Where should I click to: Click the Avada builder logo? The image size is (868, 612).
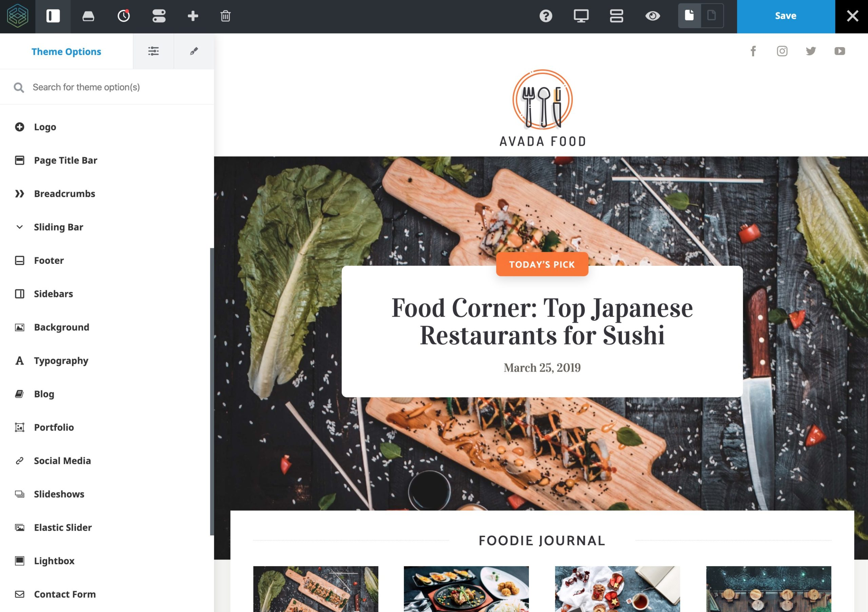[17, 16]
